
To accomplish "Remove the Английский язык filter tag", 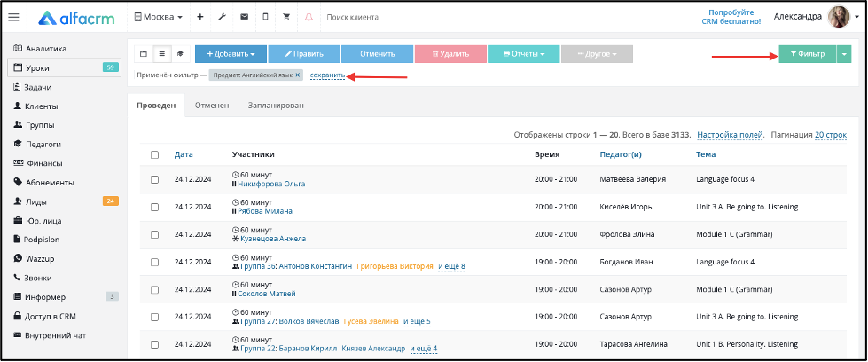I will click(297, 75).
